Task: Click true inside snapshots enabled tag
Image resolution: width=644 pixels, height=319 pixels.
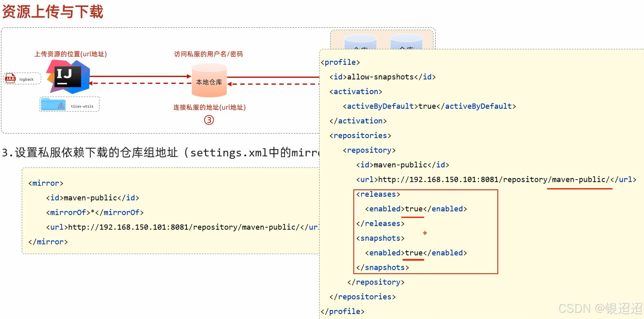Action: coord(414,253)
